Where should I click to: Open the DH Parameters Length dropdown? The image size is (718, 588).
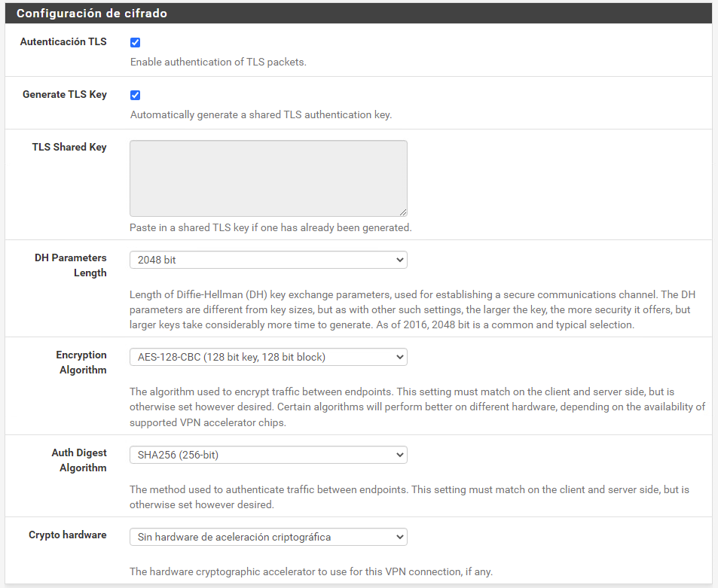click(x=268, y=260)
